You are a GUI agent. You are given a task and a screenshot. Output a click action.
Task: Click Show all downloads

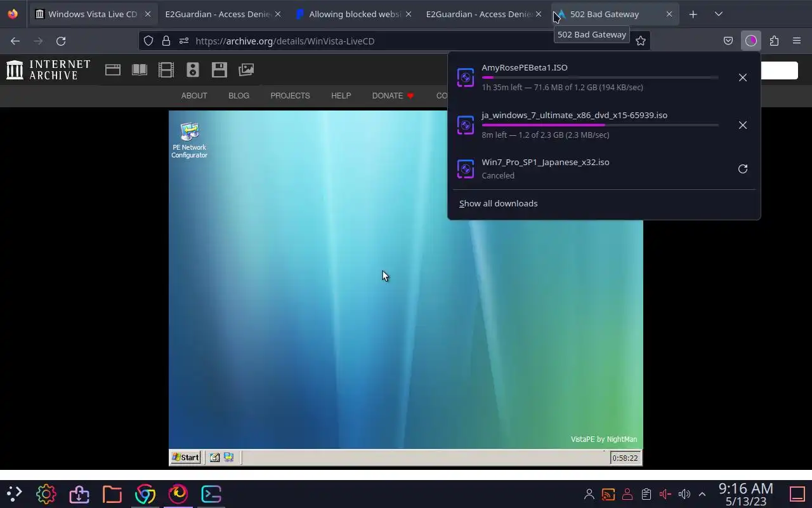point(498,203)
